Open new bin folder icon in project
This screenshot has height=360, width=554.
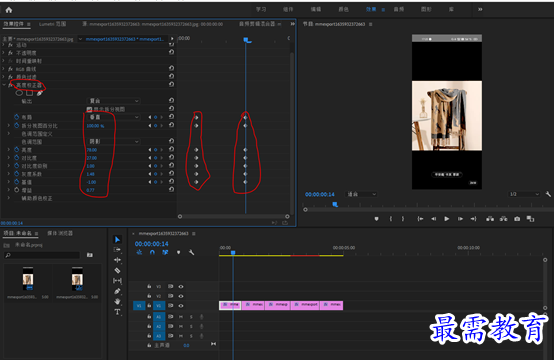[x=90, y=255]
